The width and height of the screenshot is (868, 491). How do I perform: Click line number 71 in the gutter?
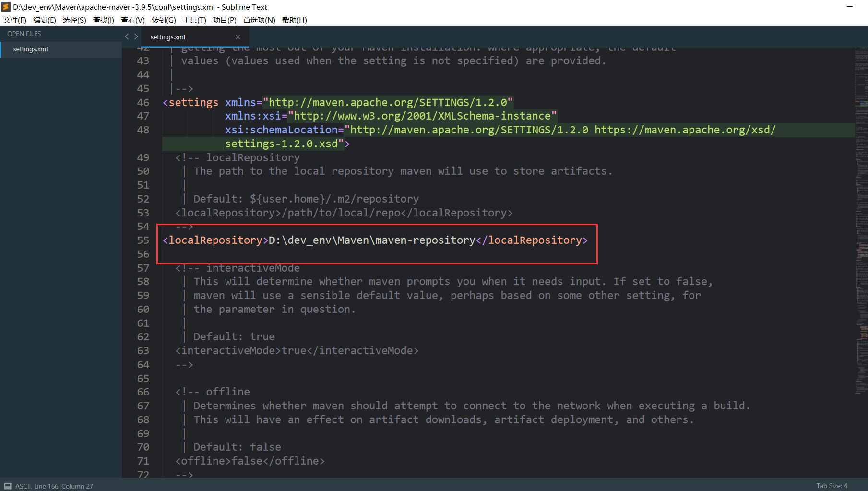pos(143,461)
